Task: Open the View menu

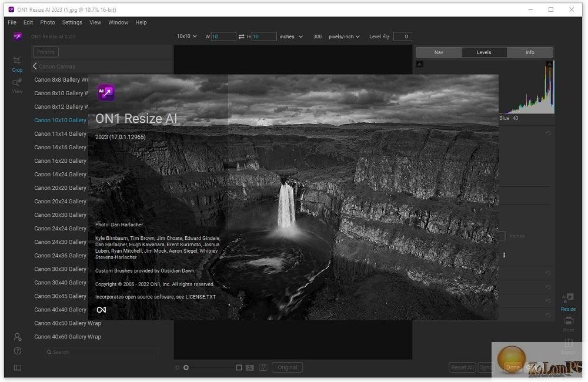Action: pos(95,22)
